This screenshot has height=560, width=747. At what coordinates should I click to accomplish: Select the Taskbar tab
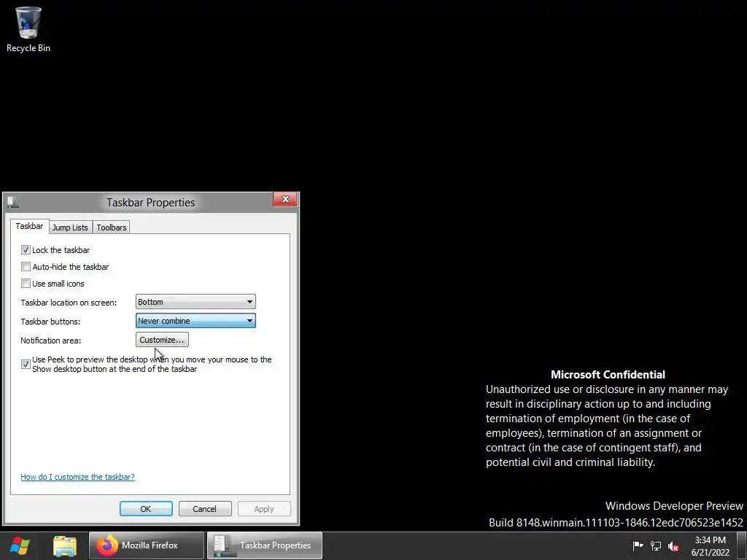[x=29, y=226]
